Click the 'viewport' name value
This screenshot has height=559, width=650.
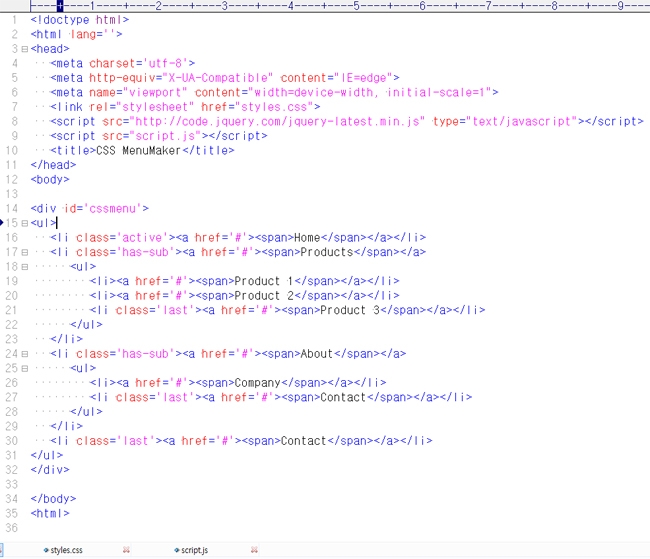pyautogui.click(x=155, y=92)
